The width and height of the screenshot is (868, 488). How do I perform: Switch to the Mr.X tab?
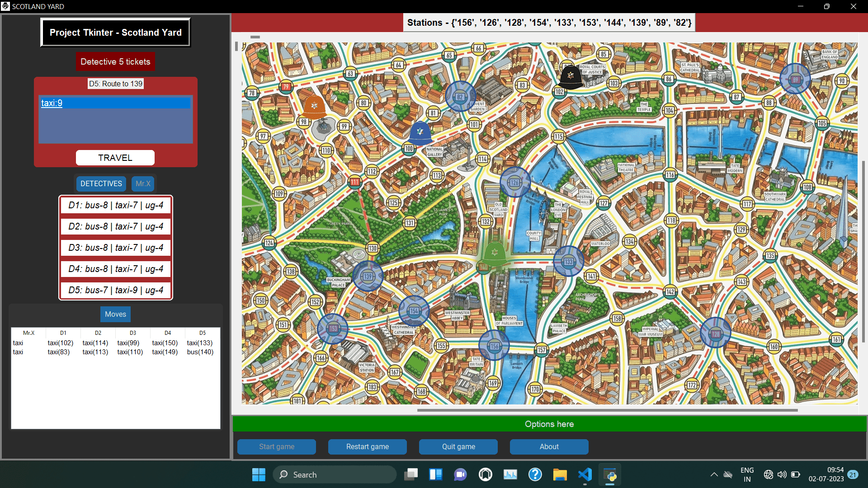pos(143,183)
